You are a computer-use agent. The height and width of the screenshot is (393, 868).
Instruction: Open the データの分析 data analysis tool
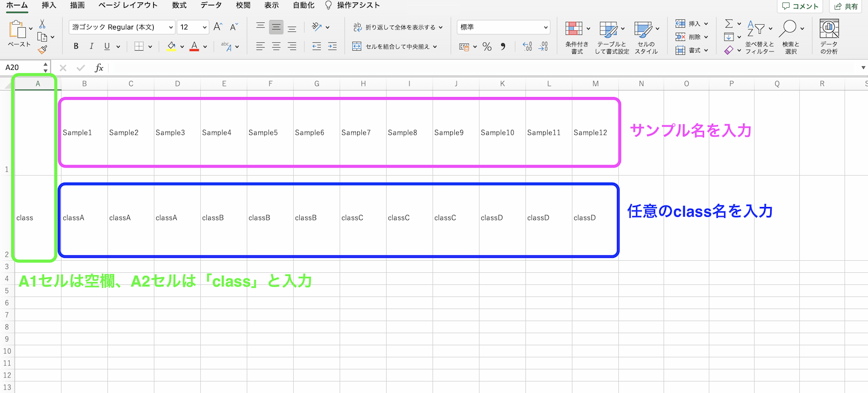click(829, 37)
